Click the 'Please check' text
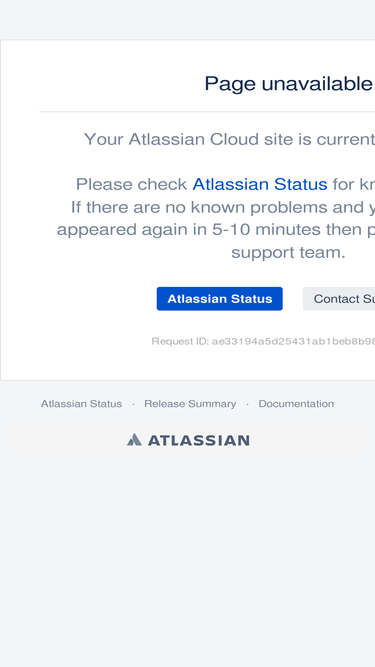 tap(131, 185)
